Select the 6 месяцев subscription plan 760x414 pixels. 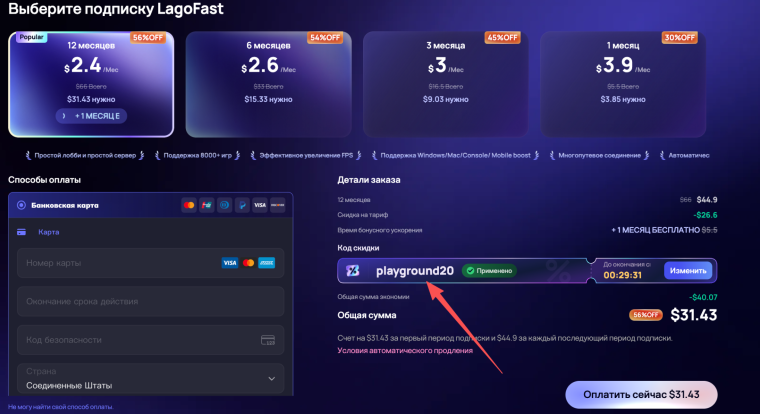pyautogui.click(x=269, y=84)
